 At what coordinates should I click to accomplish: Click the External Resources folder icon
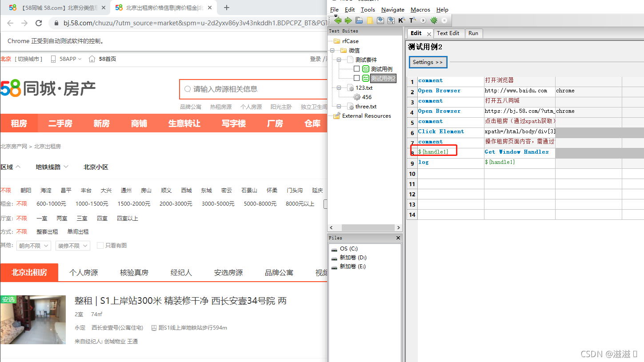pyautogui.click(x=337, y=116)
